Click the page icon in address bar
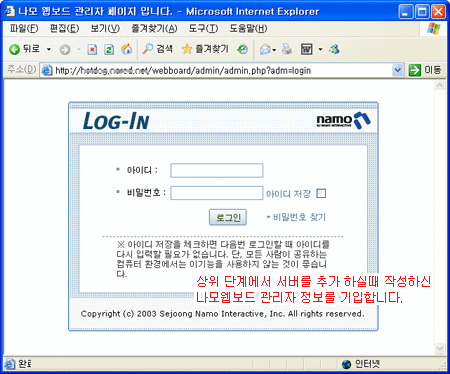Image resolution: width=450 pixels, height=374 pixels. click(x=47, y=70)
